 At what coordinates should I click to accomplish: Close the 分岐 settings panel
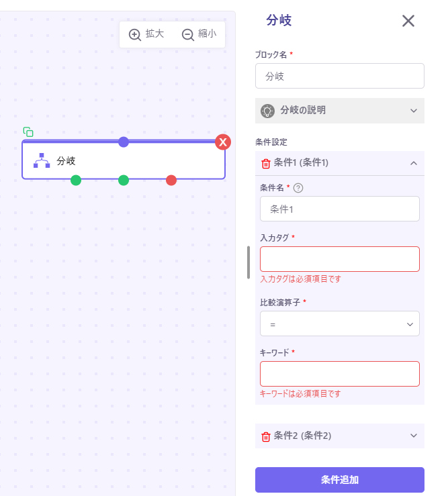[x=408, y=21]
